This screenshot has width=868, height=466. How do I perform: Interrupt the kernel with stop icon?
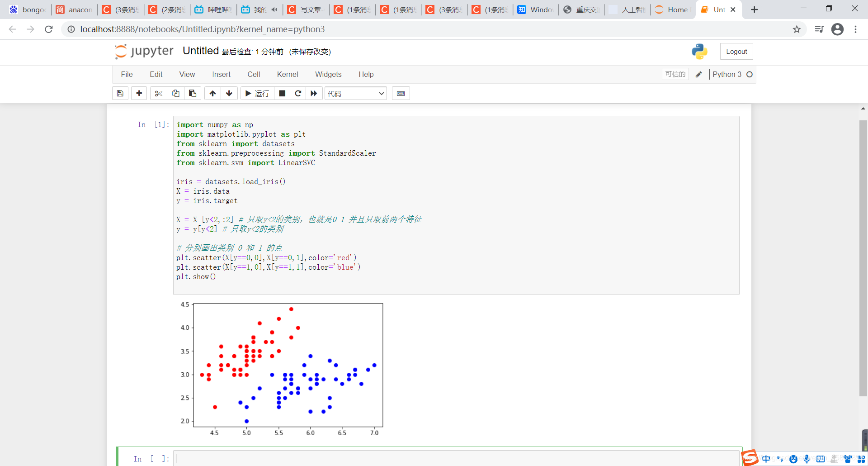coord(282,93)
